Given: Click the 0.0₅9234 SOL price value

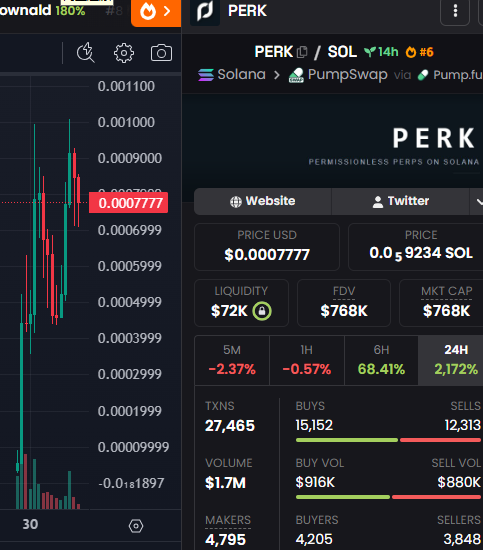Looking at the screenshot, I should point(421,253).
